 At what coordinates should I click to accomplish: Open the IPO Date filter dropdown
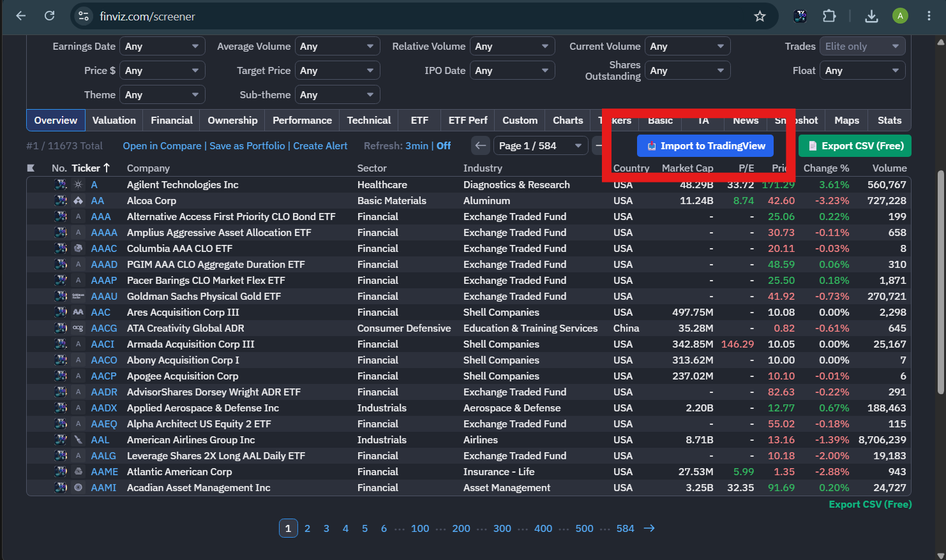coord(512,70)
